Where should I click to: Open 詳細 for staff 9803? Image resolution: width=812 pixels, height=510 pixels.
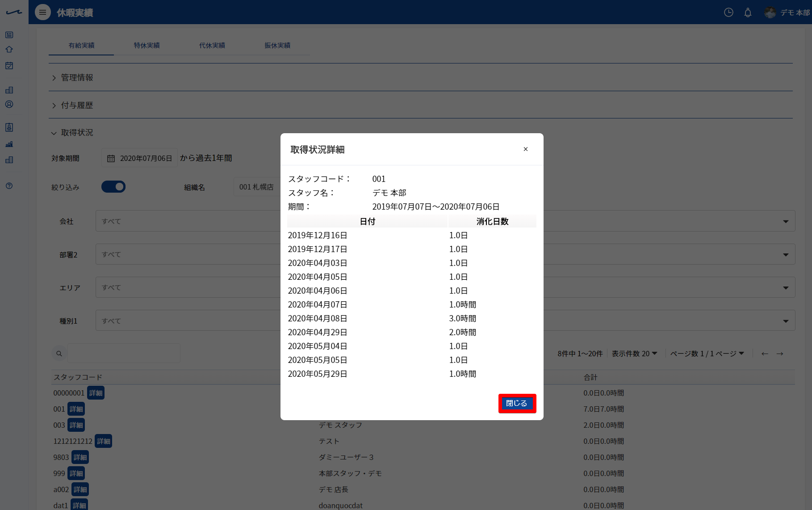pyautogui.click(x=80, y=457)
